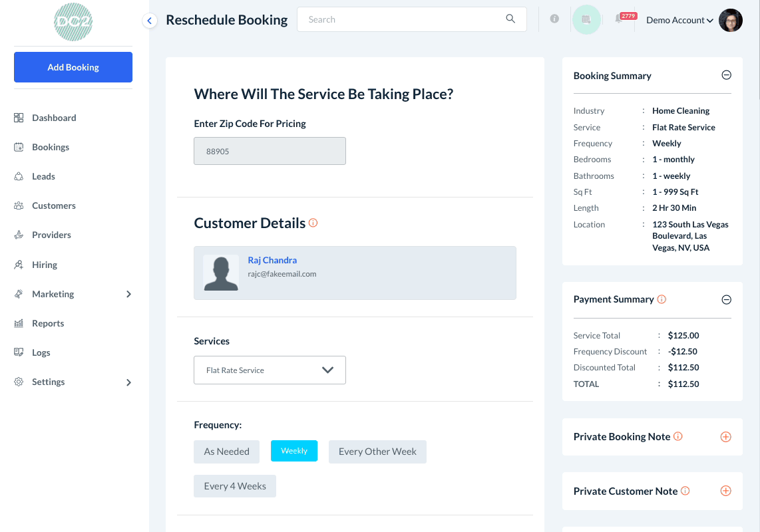
Task: Select the As Needed frequency
Action: (x=227, y=452)
